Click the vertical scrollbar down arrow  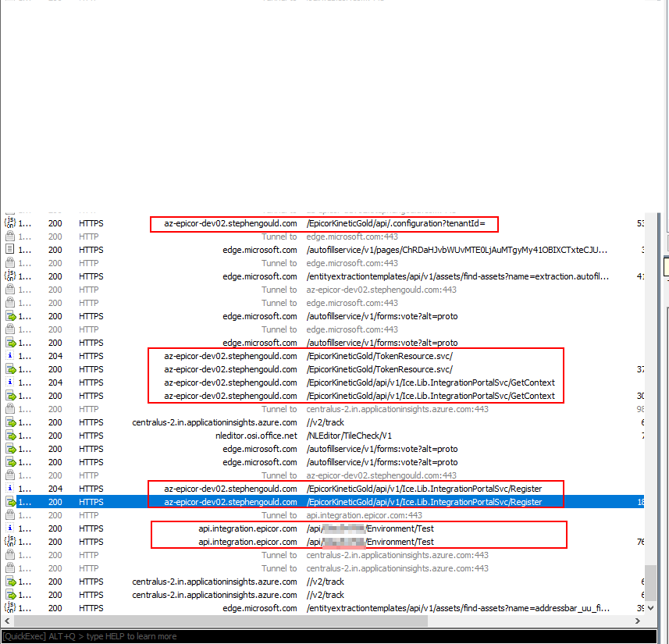pos(650,608)
